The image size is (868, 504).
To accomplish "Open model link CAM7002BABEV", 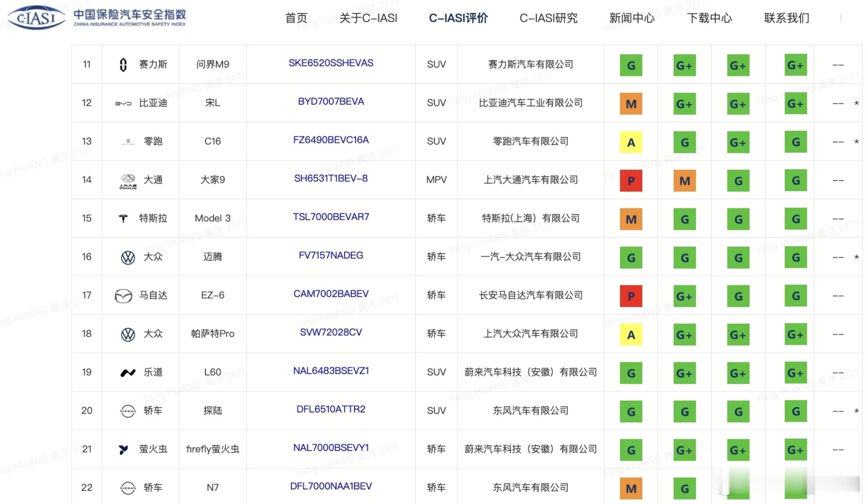I will 331,294.
